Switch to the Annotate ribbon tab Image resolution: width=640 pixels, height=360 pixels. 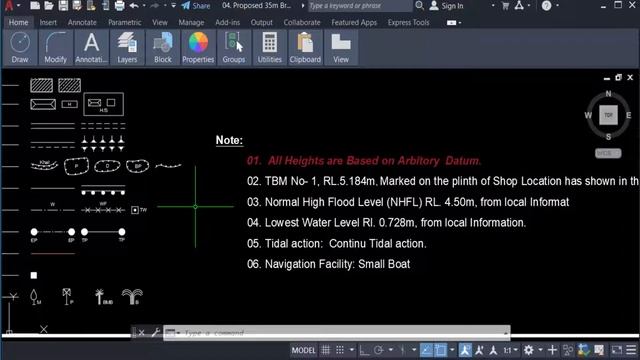pos(82,22)
